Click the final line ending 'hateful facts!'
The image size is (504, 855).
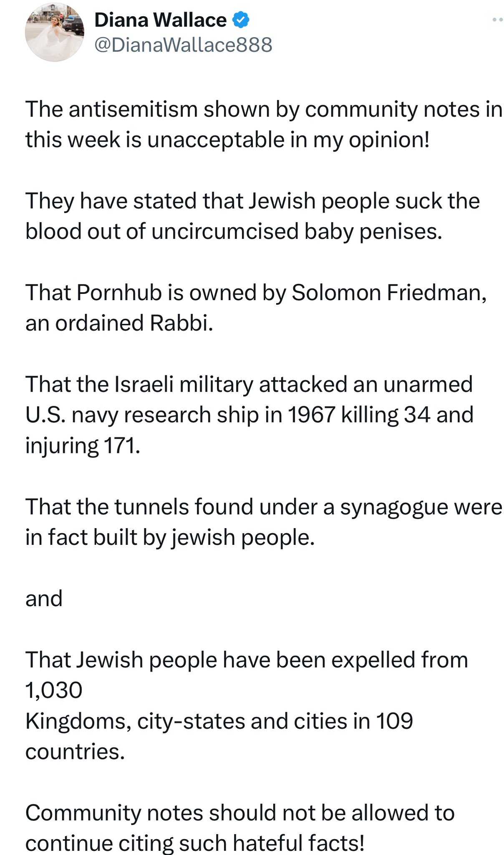point(195,843)
